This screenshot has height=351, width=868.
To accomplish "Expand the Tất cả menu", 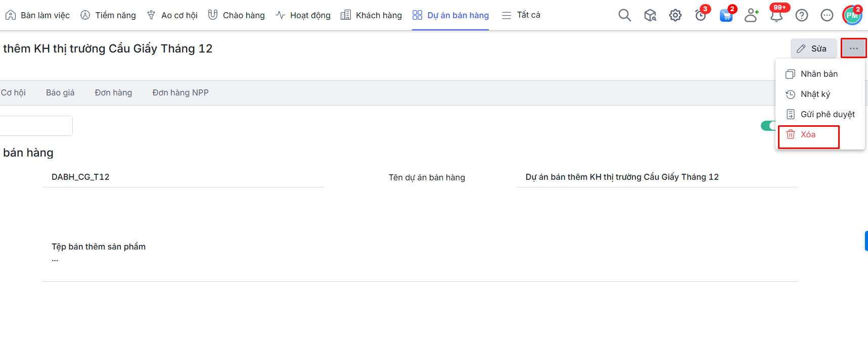I will (x=521, y=15).
